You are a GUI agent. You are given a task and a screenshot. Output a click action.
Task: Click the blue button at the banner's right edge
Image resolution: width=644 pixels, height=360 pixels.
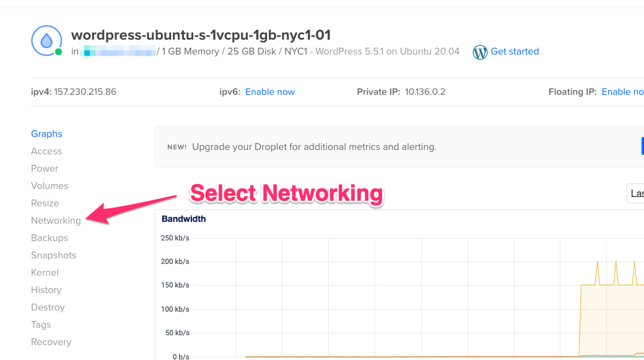pos(643,146)
